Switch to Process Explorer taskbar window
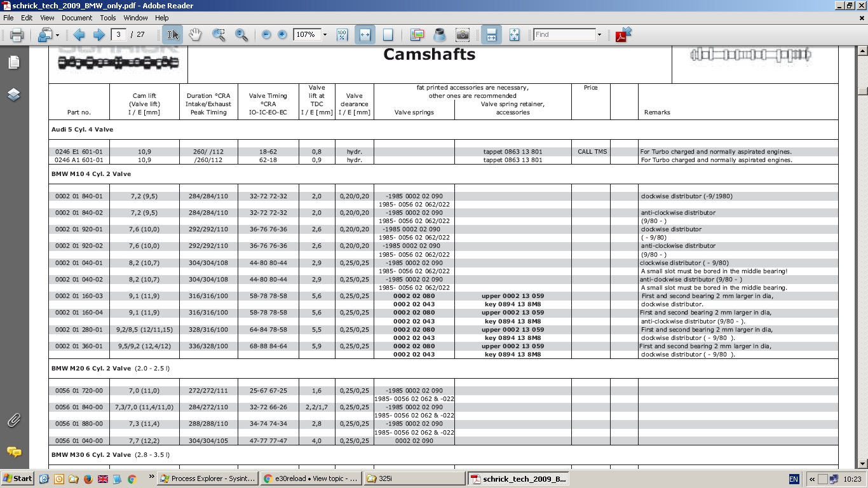 pos(207,478)
